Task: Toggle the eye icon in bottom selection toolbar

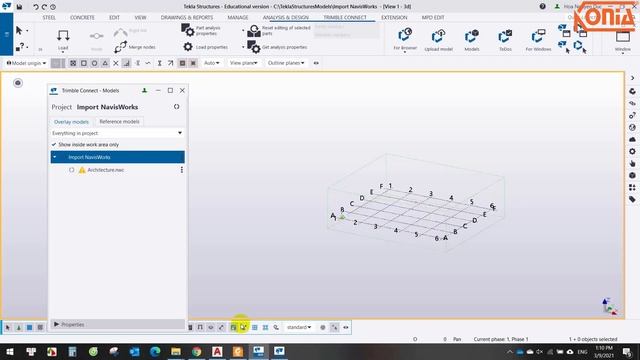Action: (x=346, y=327)
